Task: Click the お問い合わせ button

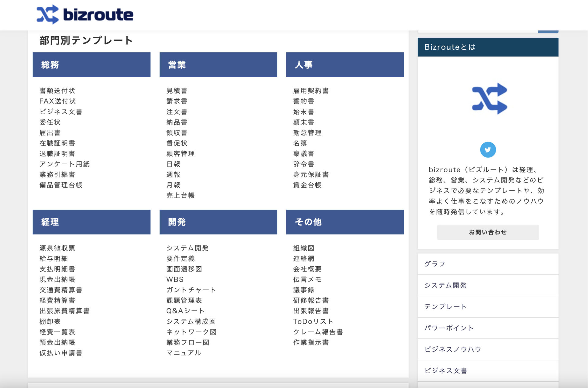Action: [488, 232]
